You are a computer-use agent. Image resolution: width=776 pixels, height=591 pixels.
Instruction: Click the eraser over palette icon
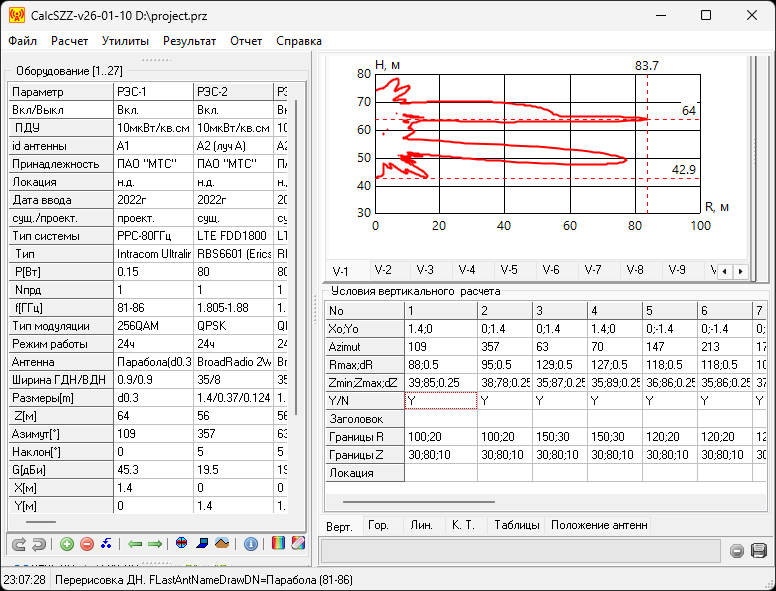coord(299,544)
